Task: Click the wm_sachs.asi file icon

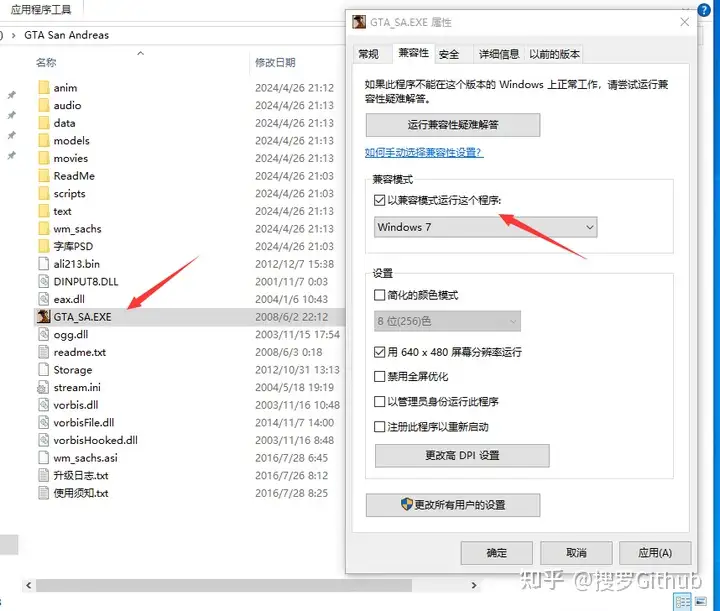Action: coord(44,458)
